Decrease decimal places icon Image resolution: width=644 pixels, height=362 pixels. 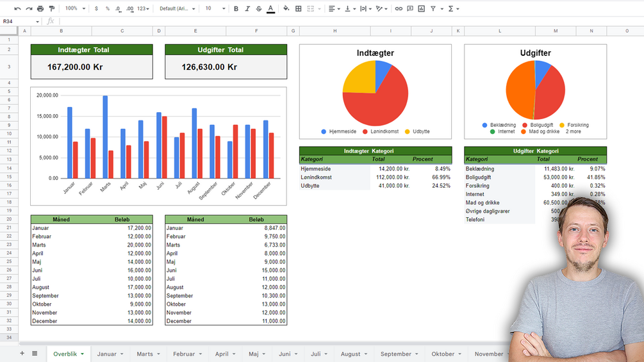click(119, 8)
